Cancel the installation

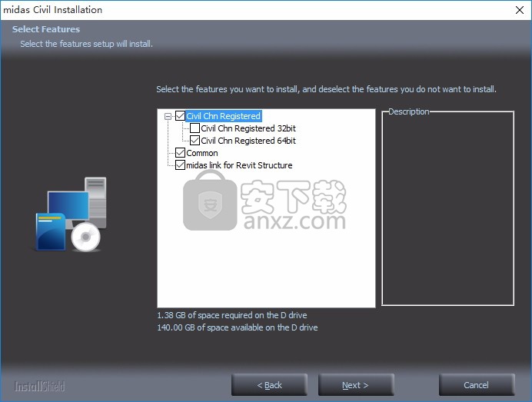click(x=477, y=385)
